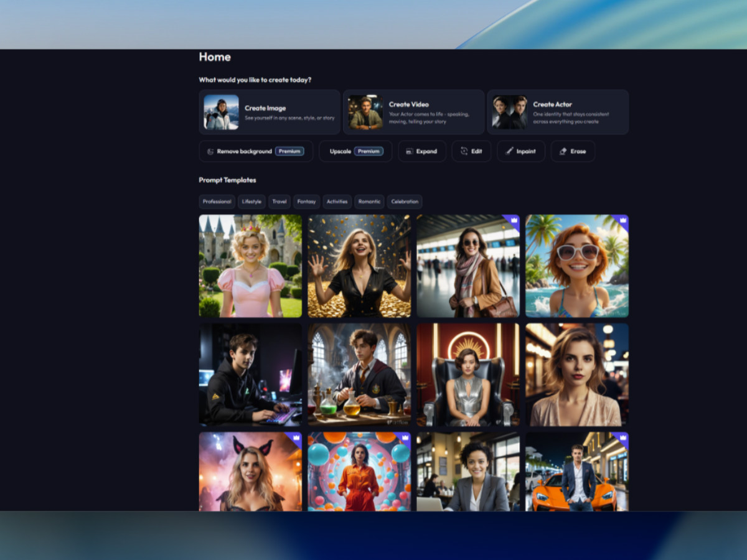Open the cartoon beach sunglasses template

click(577, 266)
